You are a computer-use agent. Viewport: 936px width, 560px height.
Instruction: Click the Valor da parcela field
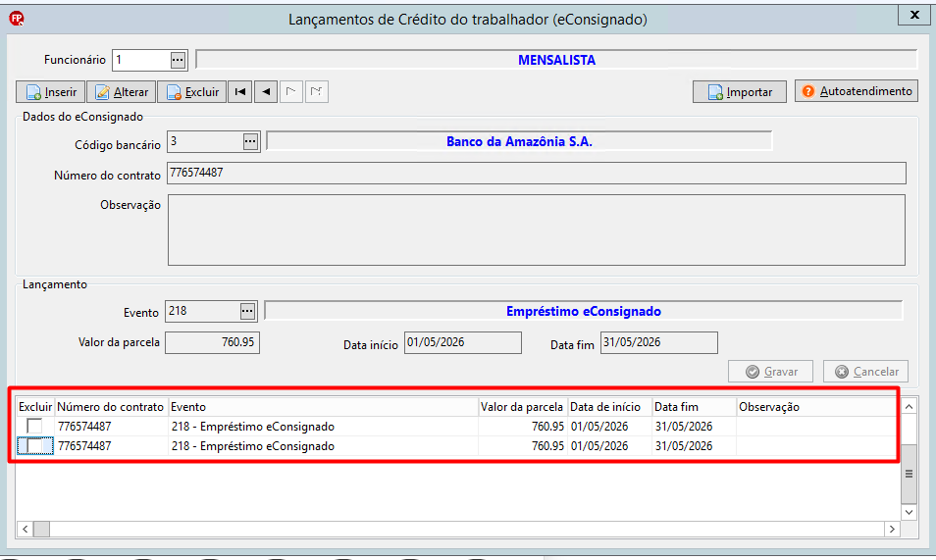tap(213, 342)
